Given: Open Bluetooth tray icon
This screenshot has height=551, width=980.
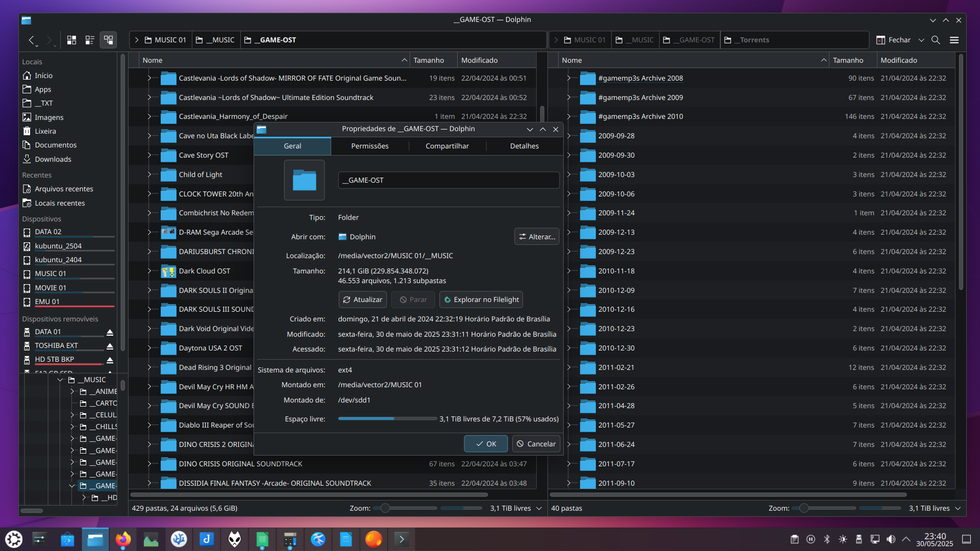Looking at the screenshot, I should [826, 539].
